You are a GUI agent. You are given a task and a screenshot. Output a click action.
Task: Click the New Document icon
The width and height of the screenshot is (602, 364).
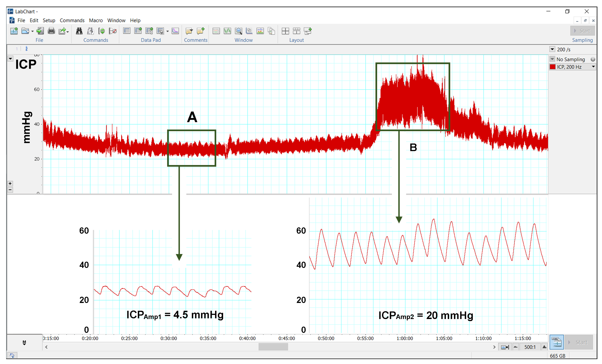point(14,31)
